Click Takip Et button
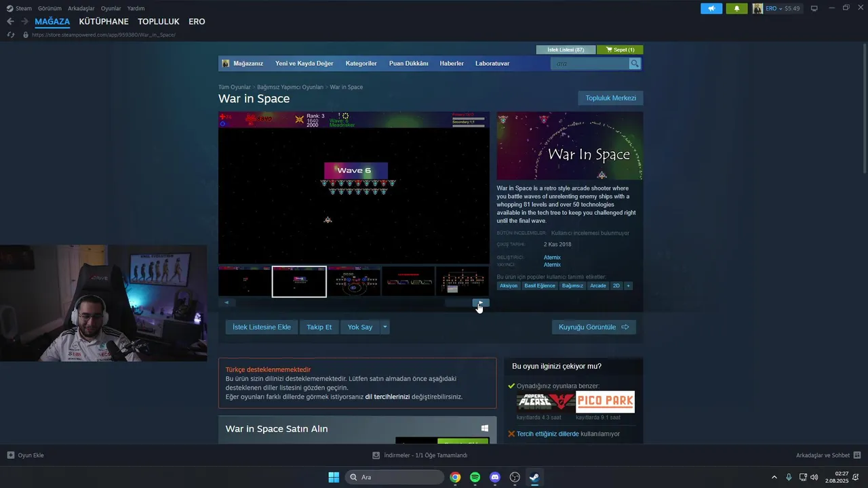 (x=319, y=327)
